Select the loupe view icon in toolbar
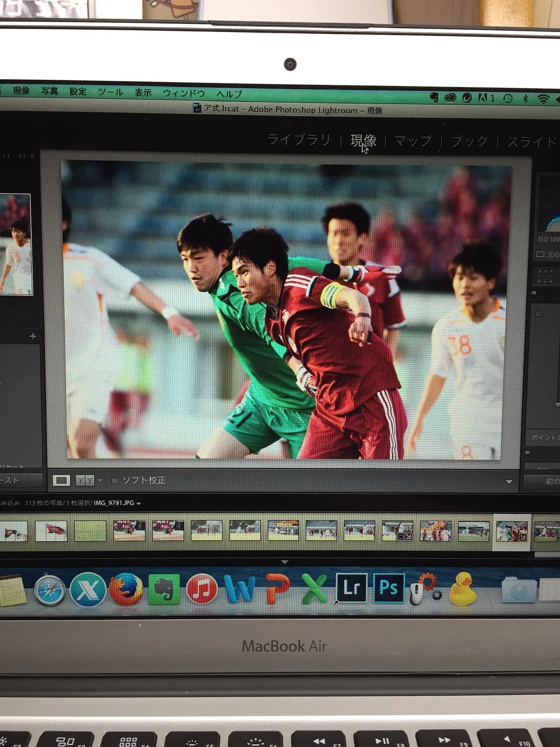 (x=61, y=480)
